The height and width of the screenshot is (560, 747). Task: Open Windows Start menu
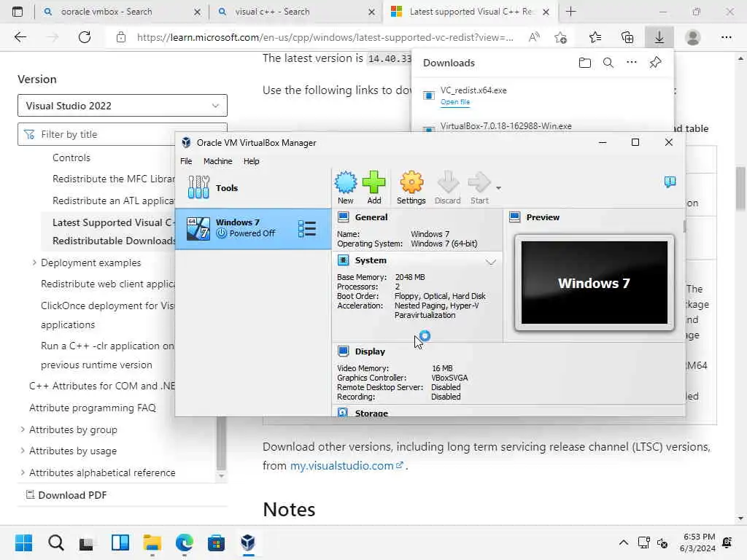tap(23, 542)
